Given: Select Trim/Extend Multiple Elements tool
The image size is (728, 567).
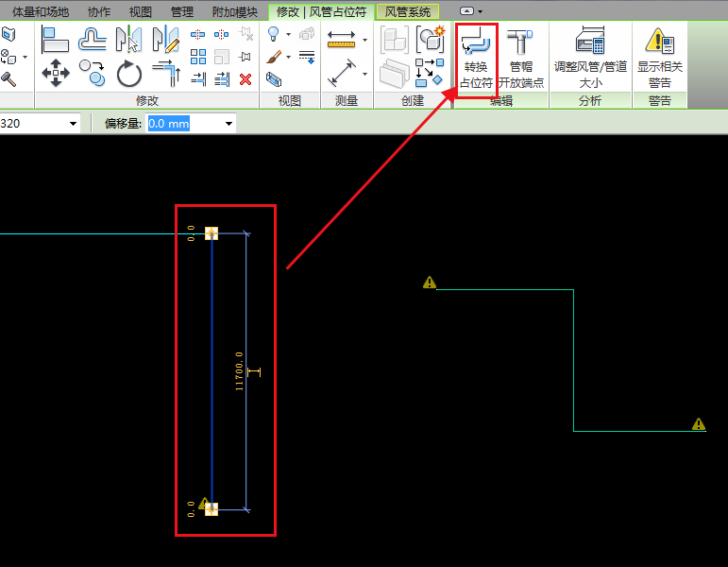Looking at the screenshot, I should (222, 79).
